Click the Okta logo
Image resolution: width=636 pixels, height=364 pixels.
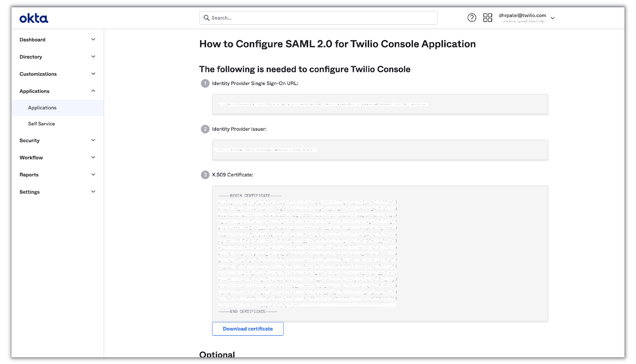coord(34,18)
